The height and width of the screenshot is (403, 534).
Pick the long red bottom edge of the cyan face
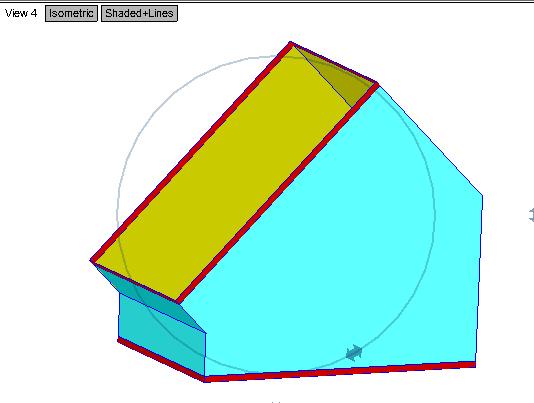pyautogui.click(x=340, y=371)
